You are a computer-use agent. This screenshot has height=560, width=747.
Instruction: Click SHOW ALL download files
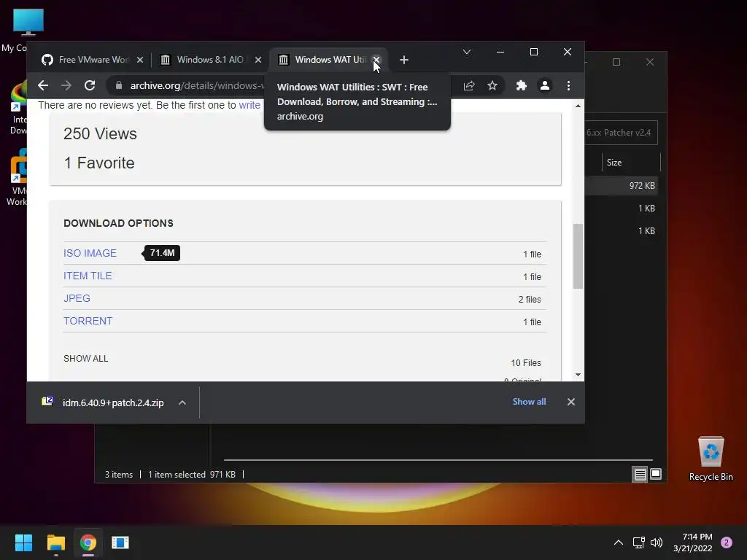(86, 359)
